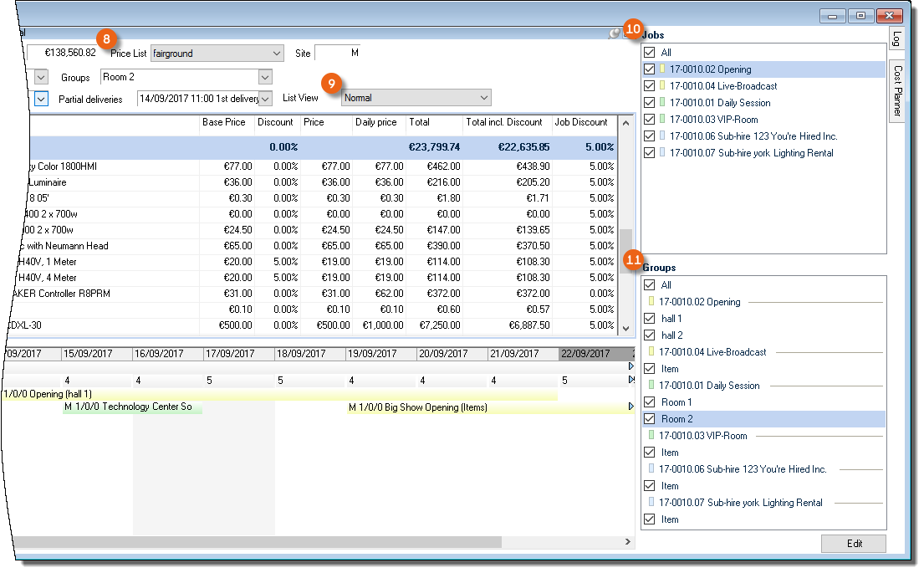Screen dimensions: 924x573
Task: Open the Price List dropdown showing fairground
Action: pos(277,54)
